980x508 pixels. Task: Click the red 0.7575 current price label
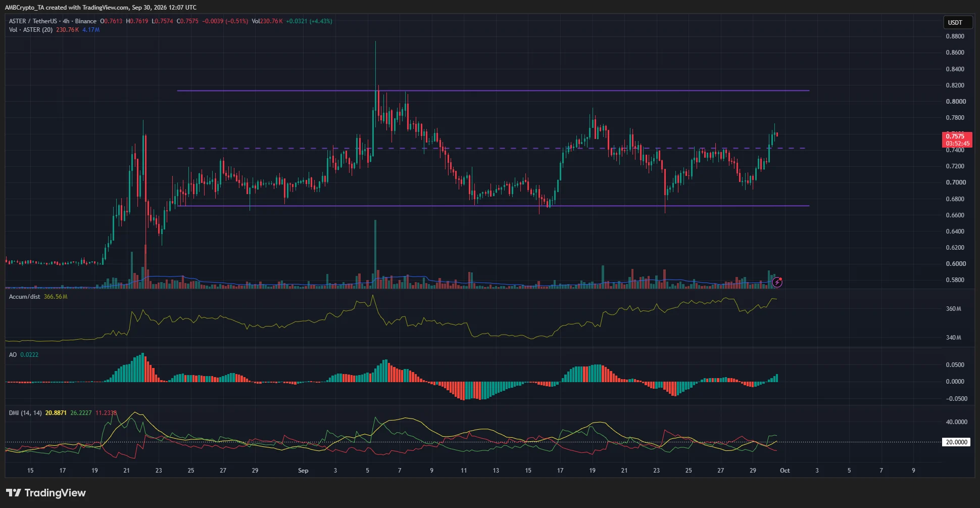957,140
